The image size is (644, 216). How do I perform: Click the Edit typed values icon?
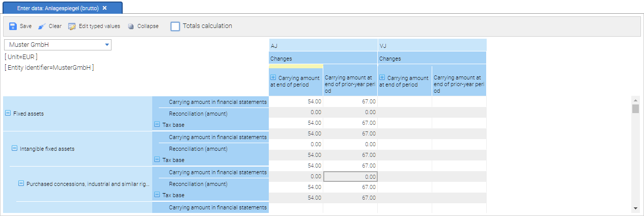pyautogui.click(x=72, y=26)
